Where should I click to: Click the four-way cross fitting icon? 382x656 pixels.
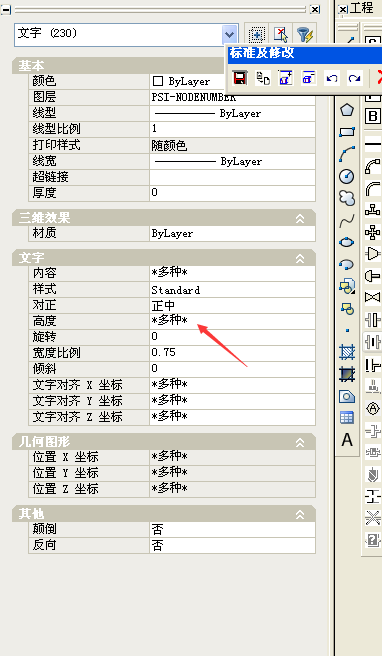pos(373,231)
